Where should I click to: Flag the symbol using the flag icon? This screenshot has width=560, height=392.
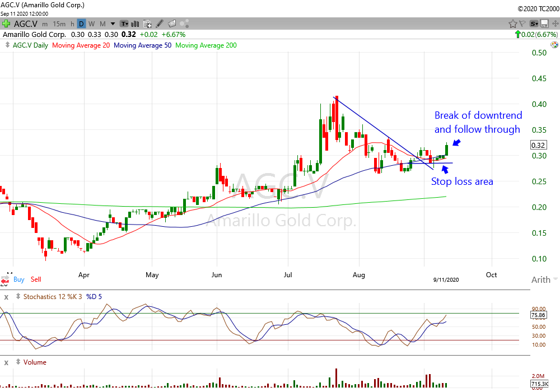tap(522, 24)
